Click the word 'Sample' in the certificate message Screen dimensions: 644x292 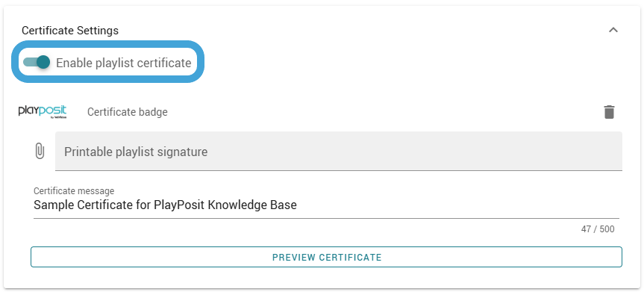[52, 205]
